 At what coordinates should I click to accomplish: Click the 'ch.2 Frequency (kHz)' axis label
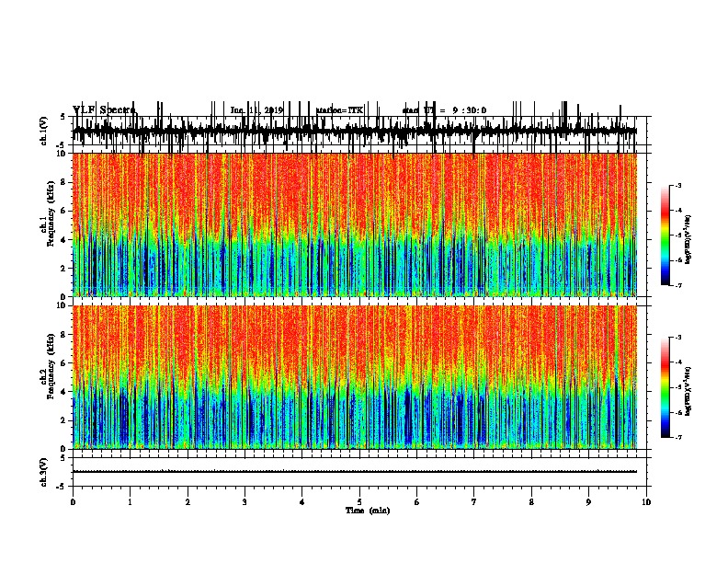[x=48, y=366]
